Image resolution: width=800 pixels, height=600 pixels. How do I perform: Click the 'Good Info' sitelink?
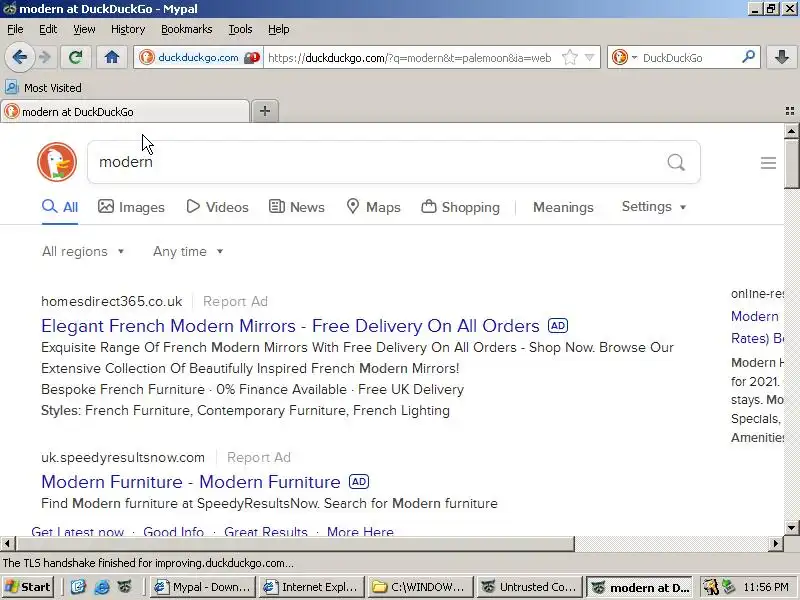click(173, 531)
